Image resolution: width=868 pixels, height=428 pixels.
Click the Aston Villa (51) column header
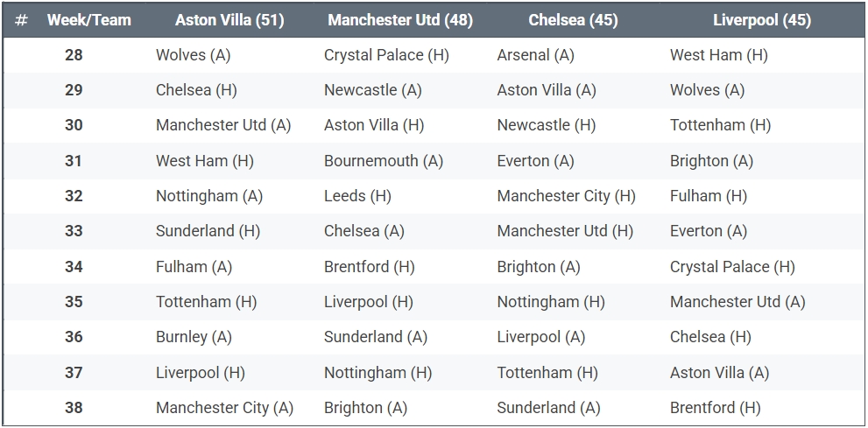tap(229, 19)
